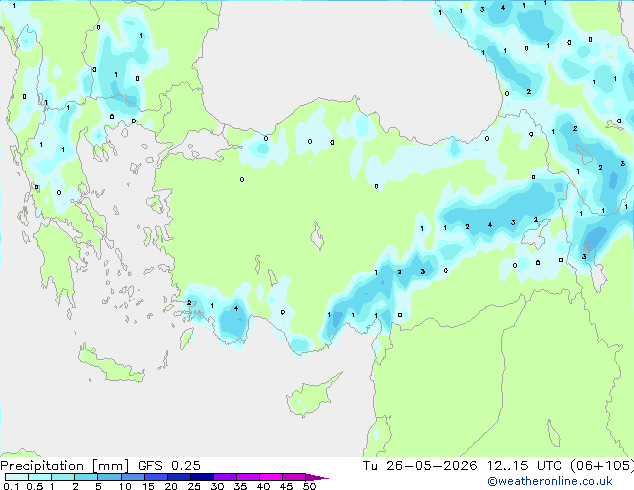634x490 pixels.
Task: Click the 'Precipitation [mm]' title text
Action: tap(64, 466)
